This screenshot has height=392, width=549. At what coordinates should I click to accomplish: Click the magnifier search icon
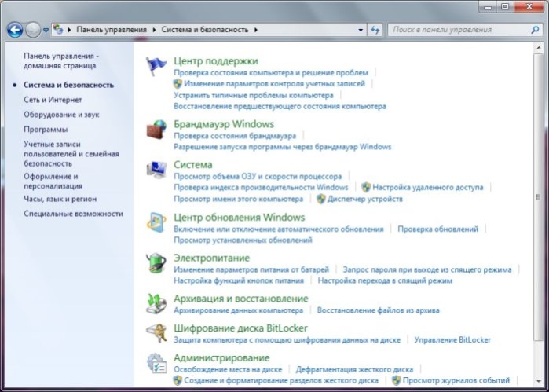(535, 30)
